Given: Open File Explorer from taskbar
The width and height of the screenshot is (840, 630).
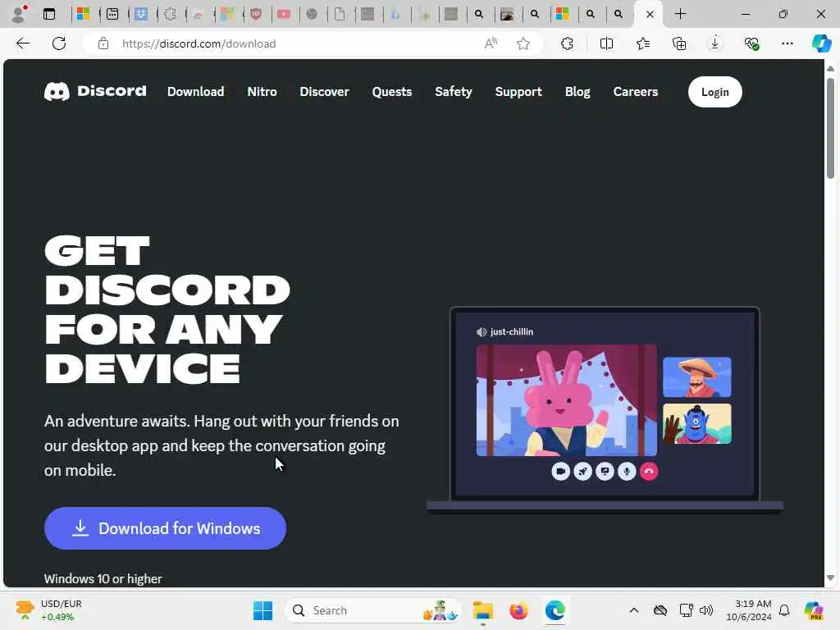Looking at the screenshot, I should (x=482, y=610).
